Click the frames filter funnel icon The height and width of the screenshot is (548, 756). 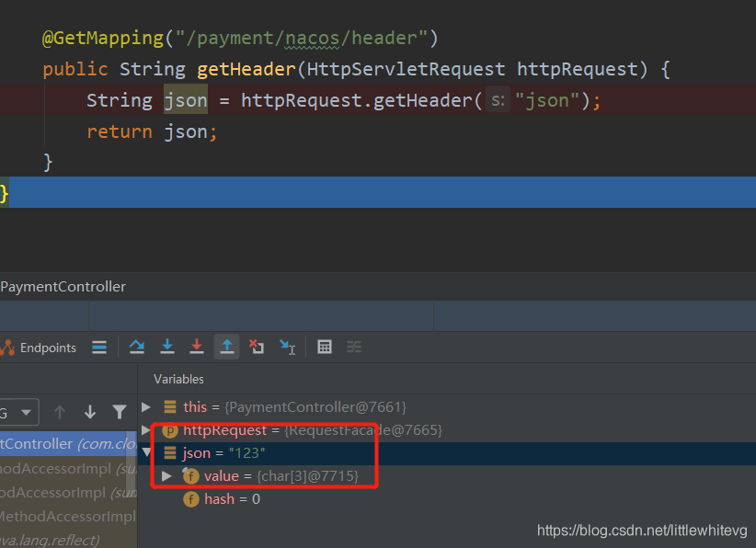[119, 412]
